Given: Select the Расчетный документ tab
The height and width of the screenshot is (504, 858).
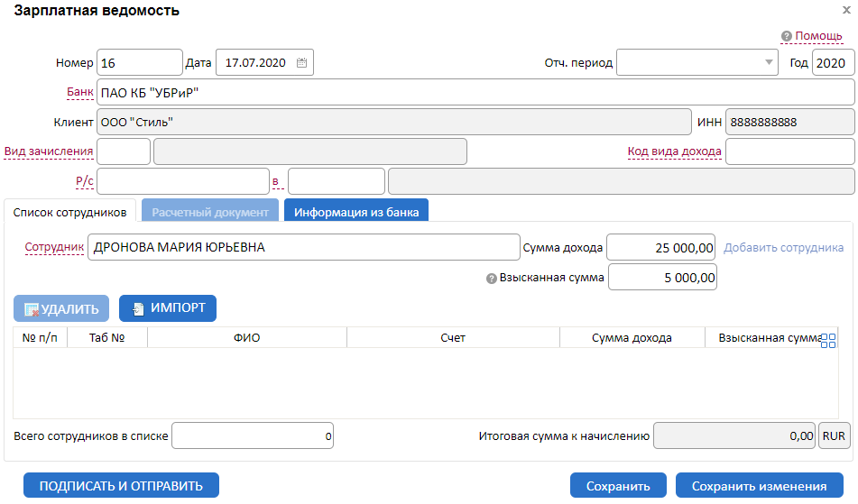Looking at the screenshot, I should point(210,213).
